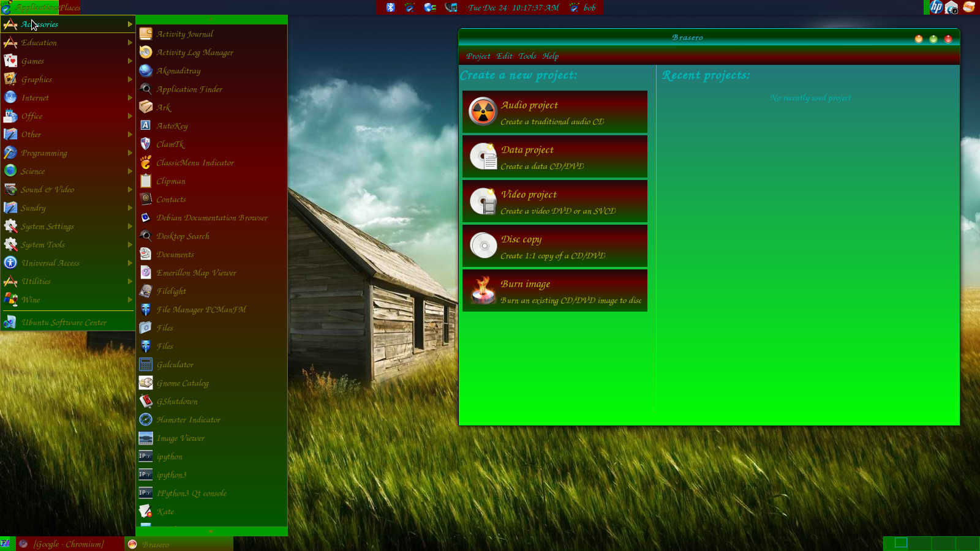The width and height of the screenshot is (980, 551).
Task: Launch Debian Documentation Browser
Action: (x=211, y=217)
